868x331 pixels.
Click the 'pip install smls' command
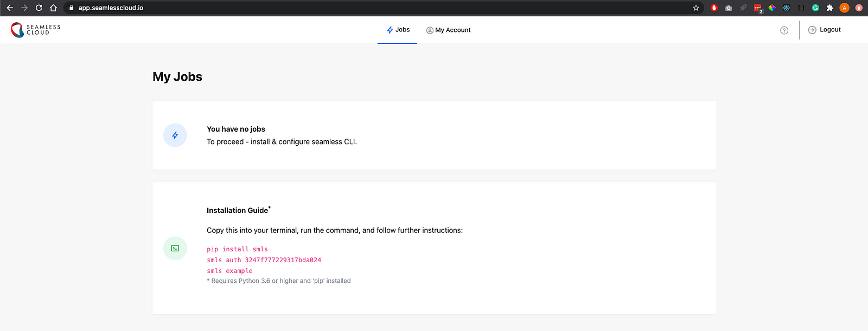point(237,249)
